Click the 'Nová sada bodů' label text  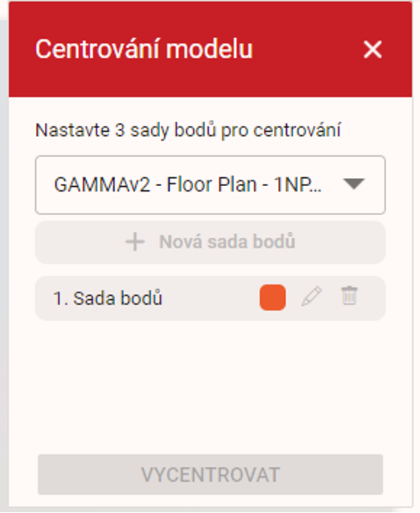coord(227,242)
